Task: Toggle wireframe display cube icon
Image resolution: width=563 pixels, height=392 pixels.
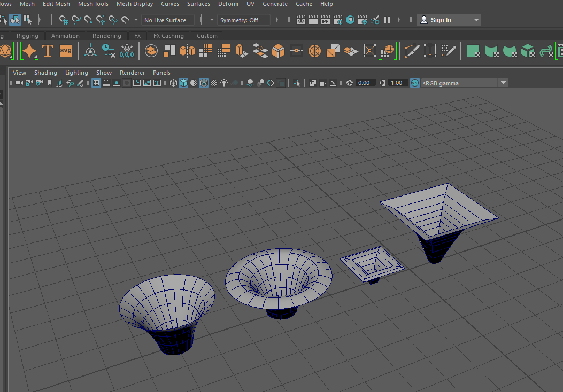Action: point(173,83)
